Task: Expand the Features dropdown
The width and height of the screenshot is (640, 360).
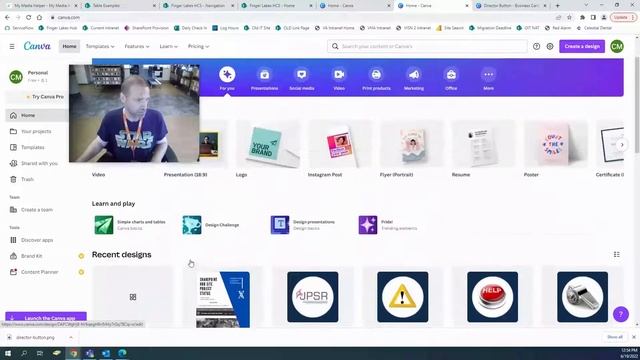Action: tap(137, 47)
